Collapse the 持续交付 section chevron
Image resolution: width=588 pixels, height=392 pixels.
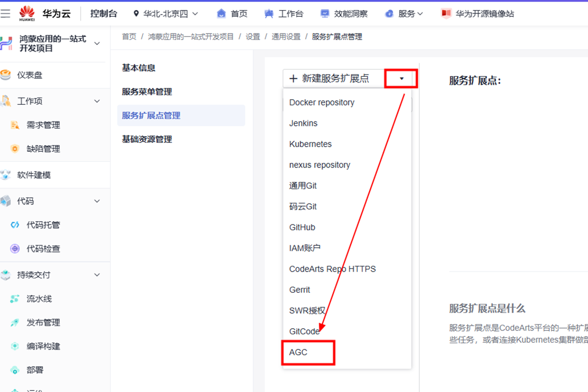[x=97, y=275]
